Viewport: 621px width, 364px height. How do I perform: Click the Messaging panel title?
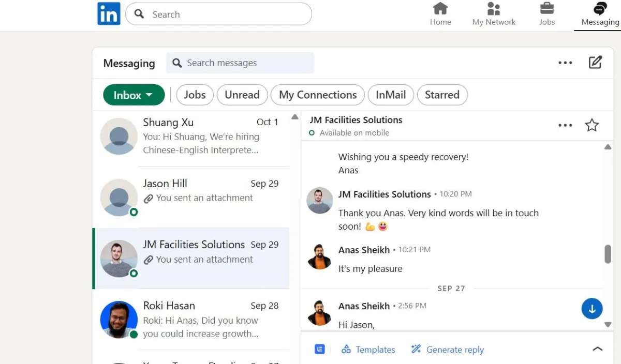(x=129, y=63)
